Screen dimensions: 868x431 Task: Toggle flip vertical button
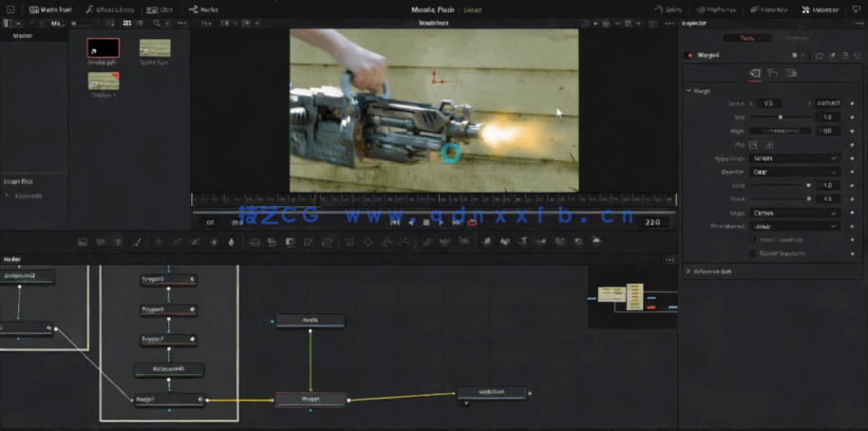tap(769, 145)
